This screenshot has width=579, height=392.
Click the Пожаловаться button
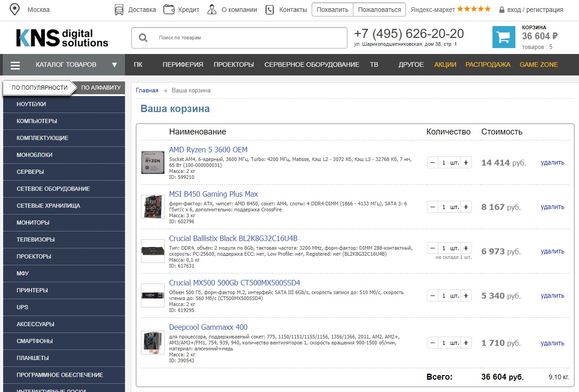[379, 10]
